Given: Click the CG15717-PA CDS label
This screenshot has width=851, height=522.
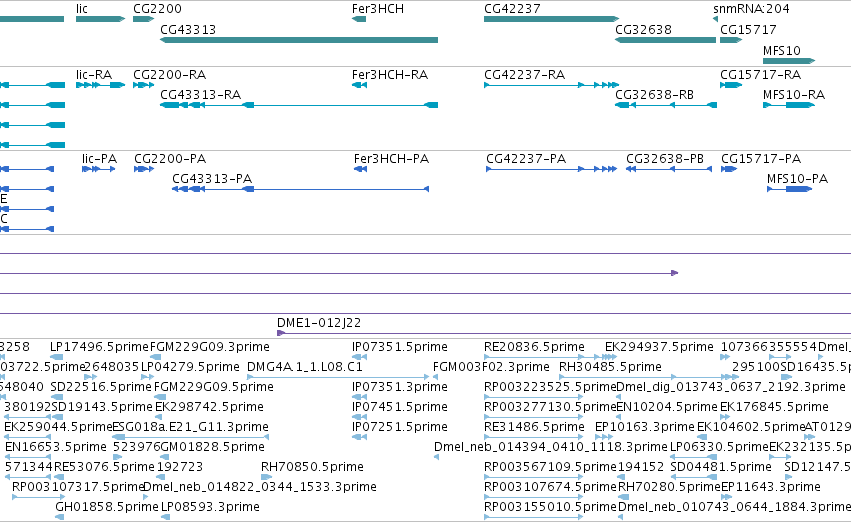Looking at the screenshot, I should coord(761,158).
